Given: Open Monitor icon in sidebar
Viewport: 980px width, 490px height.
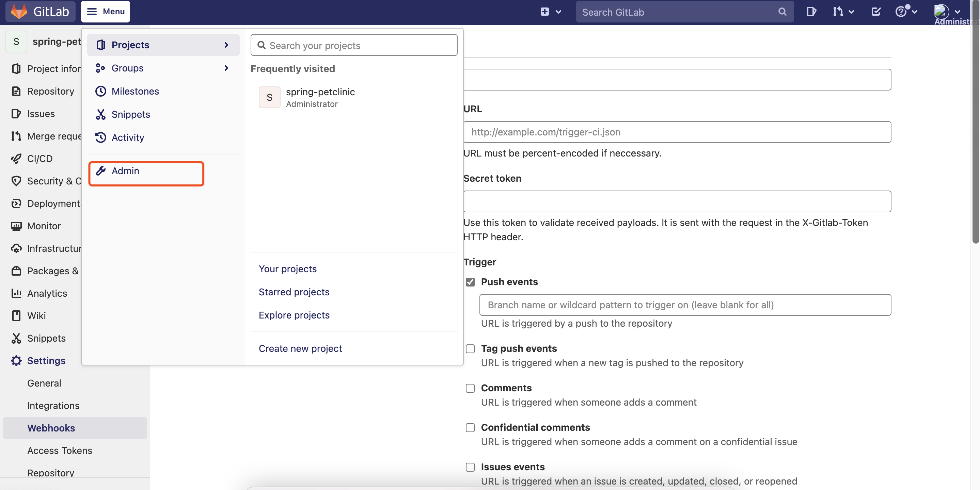Looking at the screenshot, I should 16,226.
